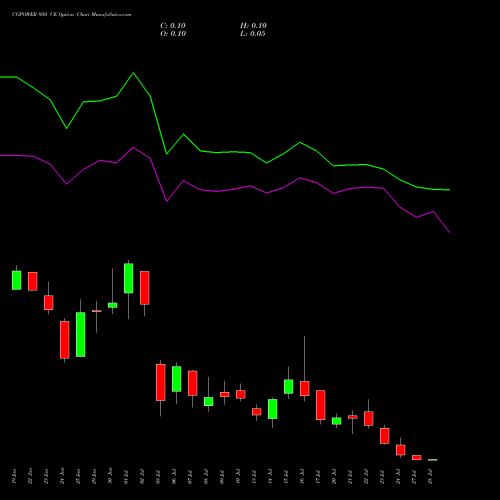Click the green candle above 19 Jun

17,280
